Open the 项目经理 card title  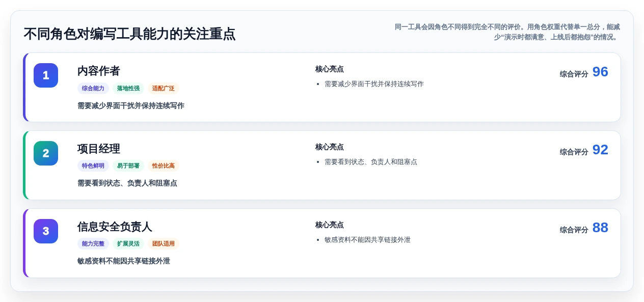[99, 149]
